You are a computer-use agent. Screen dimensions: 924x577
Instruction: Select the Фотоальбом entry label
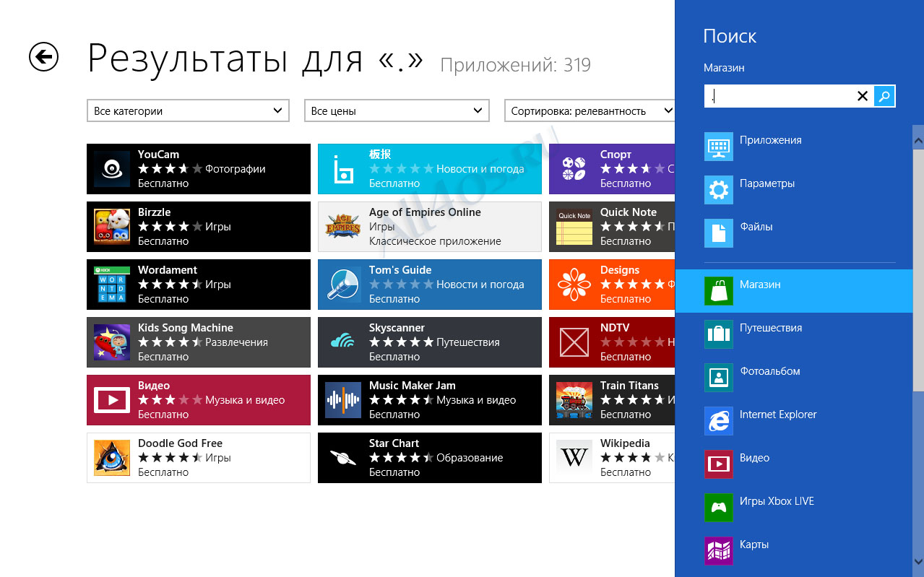coord(770,371)
